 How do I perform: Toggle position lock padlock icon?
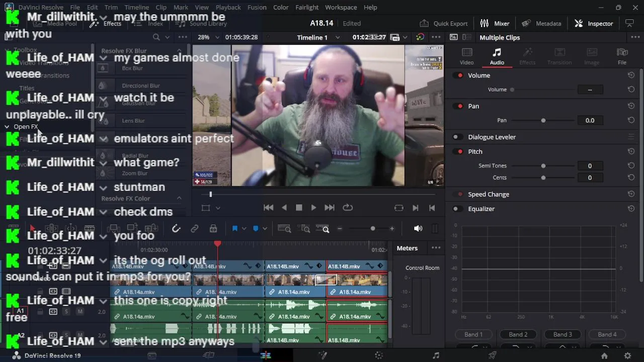pos(213,229)
